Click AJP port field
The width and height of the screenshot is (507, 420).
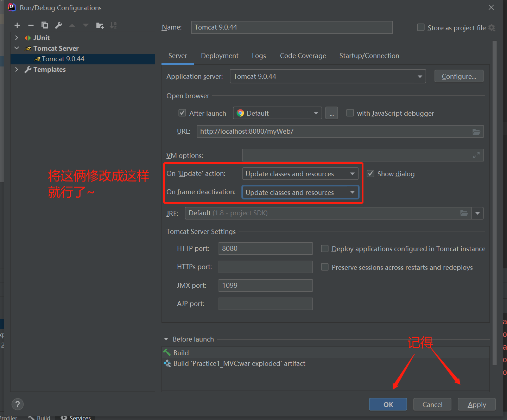[x=265, y=304]
